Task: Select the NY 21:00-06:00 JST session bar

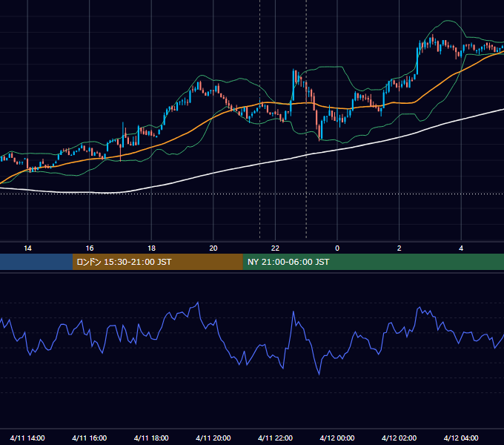Action: pyautogui.click(x=373, y=262)
